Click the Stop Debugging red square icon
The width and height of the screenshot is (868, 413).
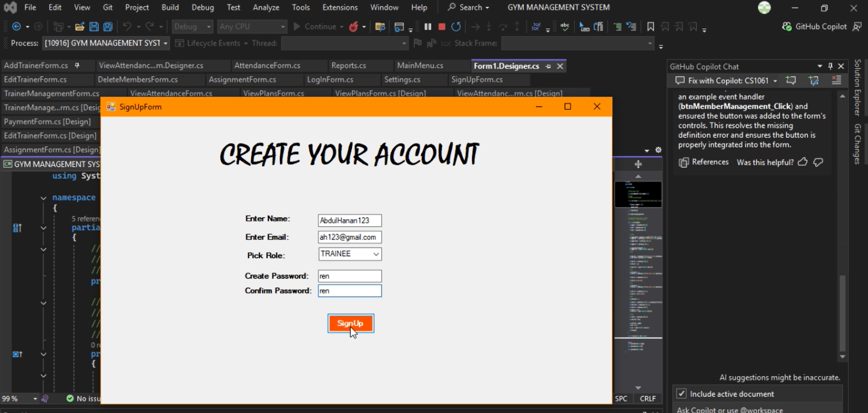click(441, 27)
